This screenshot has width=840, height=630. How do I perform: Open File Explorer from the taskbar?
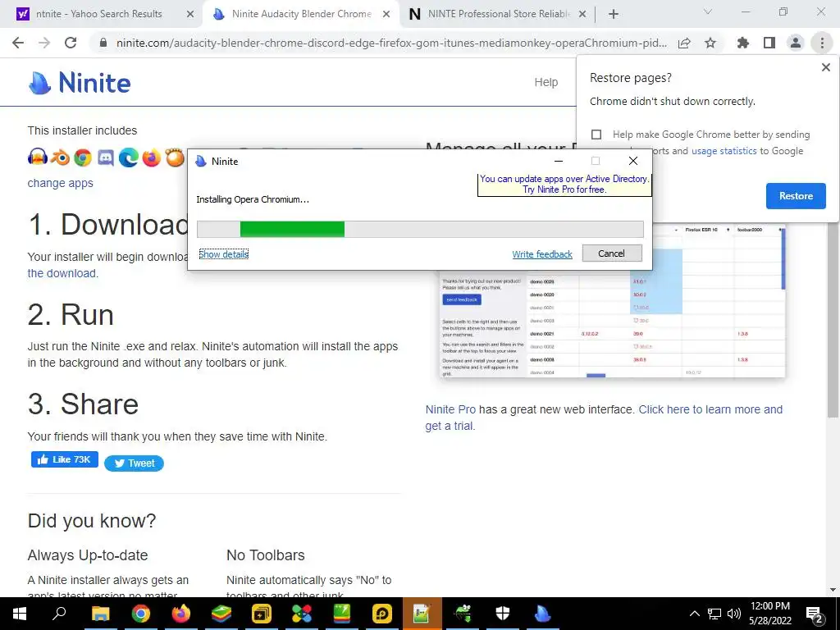tap(101, 614)
